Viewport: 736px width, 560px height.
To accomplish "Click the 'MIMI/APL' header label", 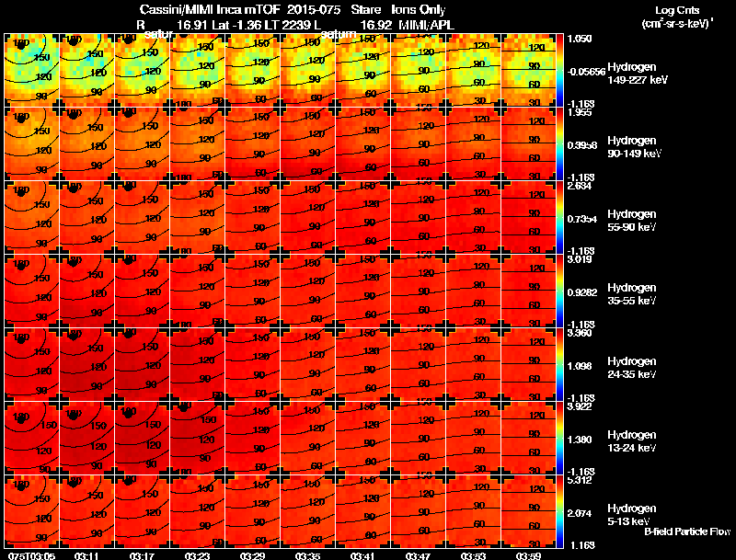I will pos(426,25).
